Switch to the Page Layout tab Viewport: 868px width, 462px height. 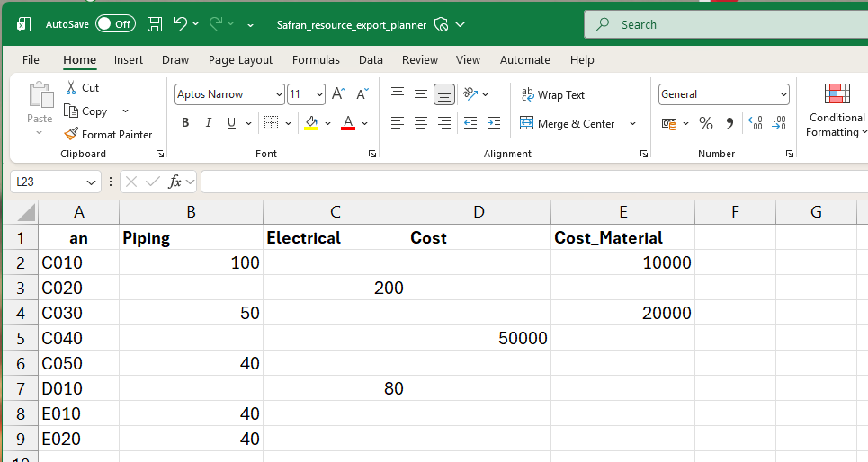tap(240, 60)
